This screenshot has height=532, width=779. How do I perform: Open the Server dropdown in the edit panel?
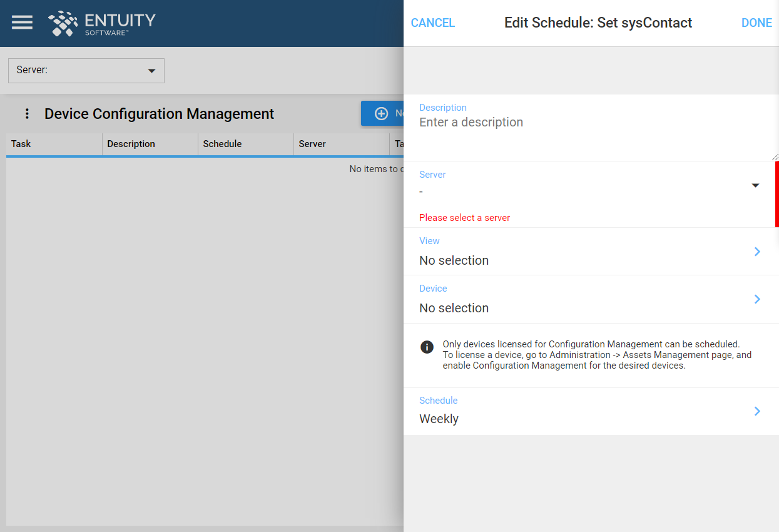(x=755, y=185)
